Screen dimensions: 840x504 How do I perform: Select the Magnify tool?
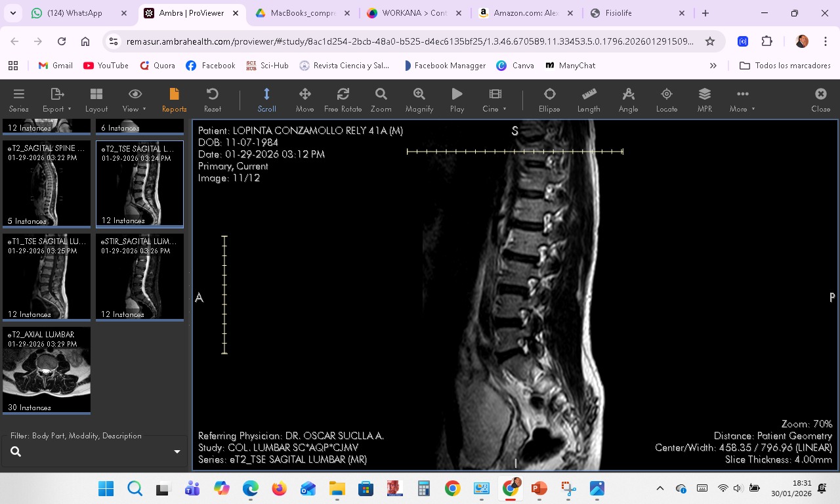point(419,100)
